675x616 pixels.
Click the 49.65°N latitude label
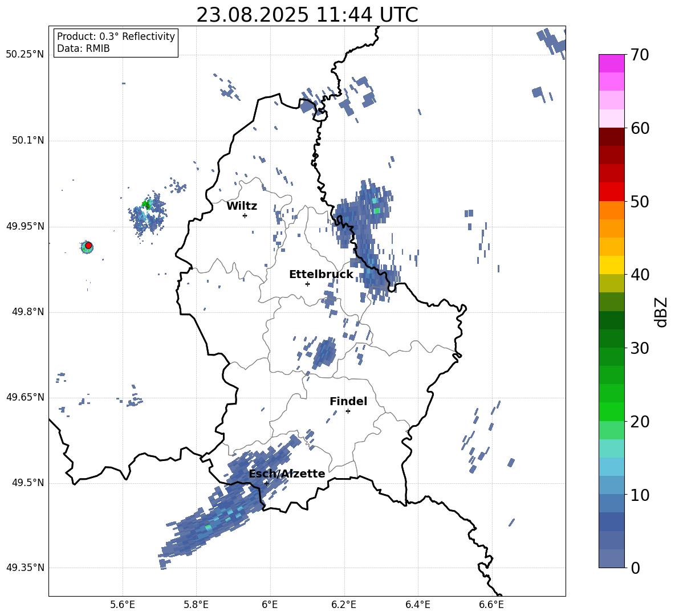click(25, 397)
